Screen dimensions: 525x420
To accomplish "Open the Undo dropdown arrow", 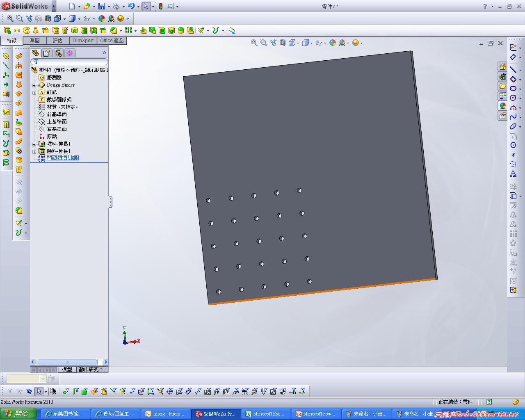I will tap(138, 7).
